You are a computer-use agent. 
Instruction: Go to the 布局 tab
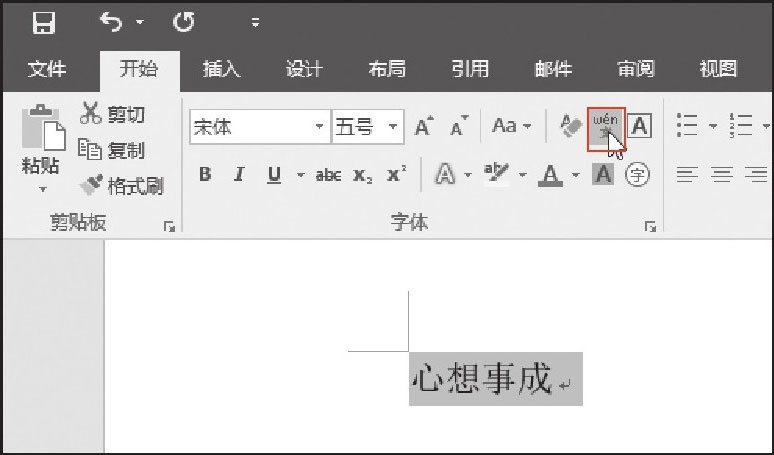[387, 69]
